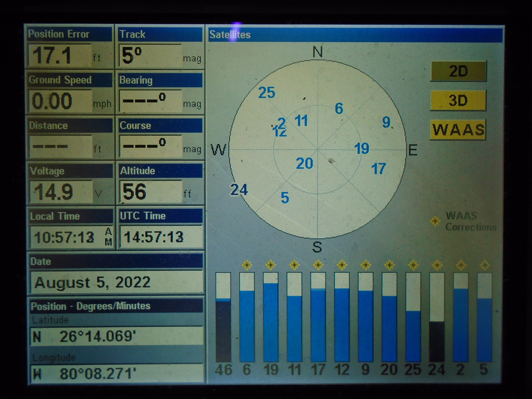The height and width of the screenshot is (399, 532).
Task: Select the UTC Time 14:57:13 field
Action: [x=161, y=237]
